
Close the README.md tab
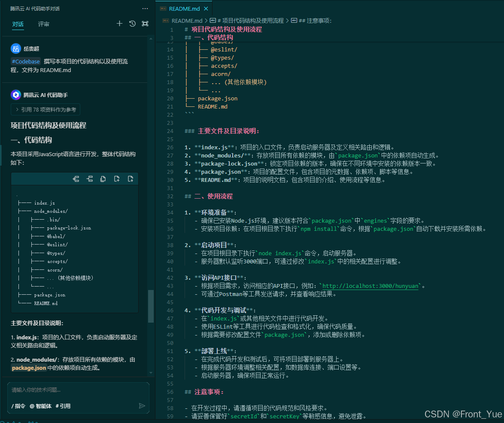tap(206, 9)
